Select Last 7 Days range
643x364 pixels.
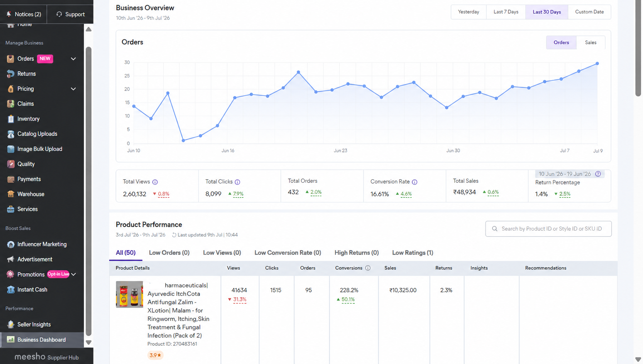pyautogui.click(x=506, y=12)
